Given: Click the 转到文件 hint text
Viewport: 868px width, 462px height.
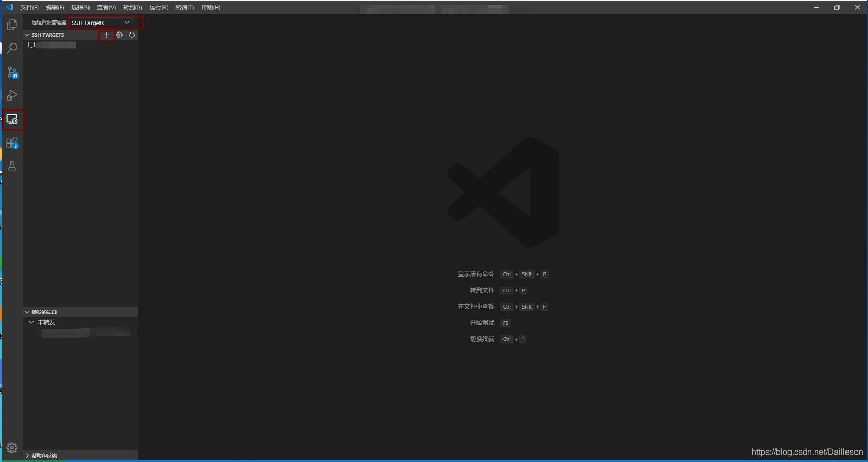Looking at the screenshot, I should click(x=482, y=290).
